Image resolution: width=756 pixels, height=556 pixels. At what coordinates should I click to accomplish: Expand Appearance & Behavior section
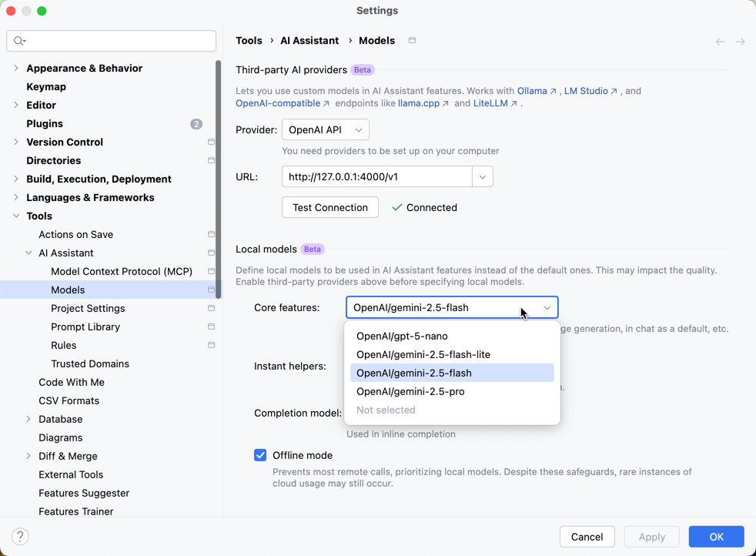click(x=16, y=68)
